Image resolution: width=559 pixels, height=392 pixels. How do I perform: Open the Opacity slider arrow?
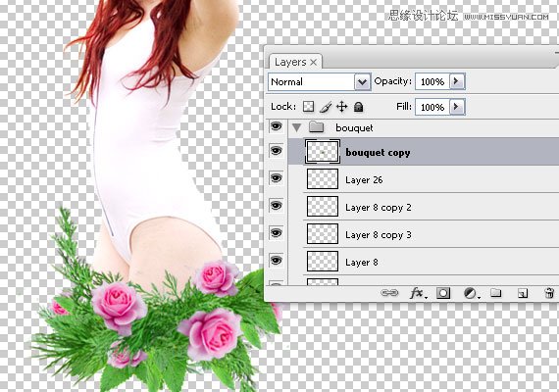(456, 81)
